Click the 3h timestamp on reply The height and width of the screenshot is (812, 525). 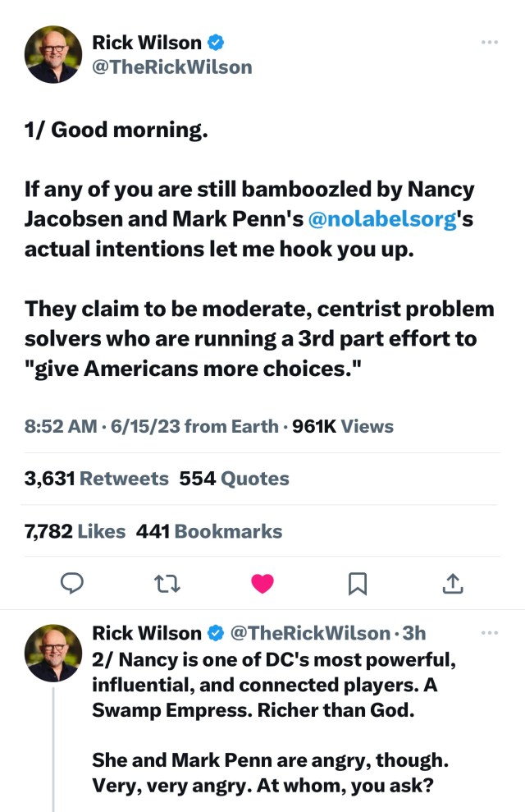414,633
